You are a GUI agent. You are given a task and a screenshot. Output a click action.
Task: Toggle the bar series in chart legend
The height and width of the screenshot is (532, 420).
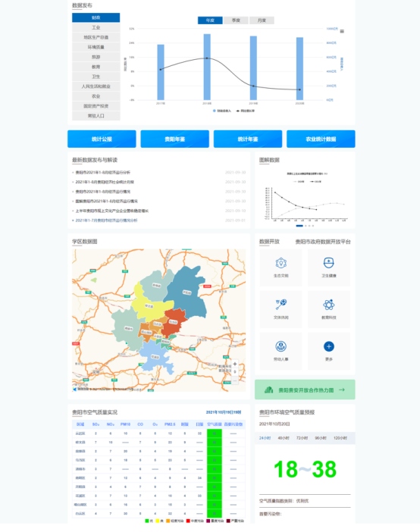point(221,111)
